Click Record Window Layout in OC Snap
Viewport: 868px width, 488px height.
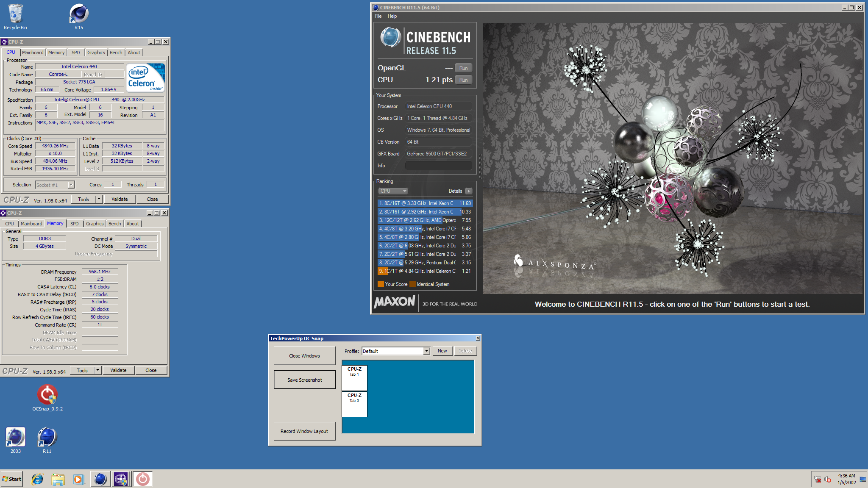(305, 431)
